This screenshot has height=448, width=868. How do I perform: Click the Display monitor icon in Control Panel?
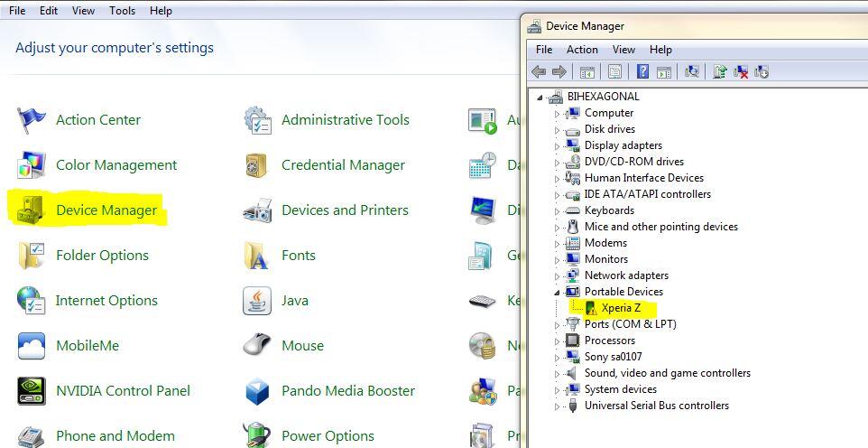(x=482, y=210)
